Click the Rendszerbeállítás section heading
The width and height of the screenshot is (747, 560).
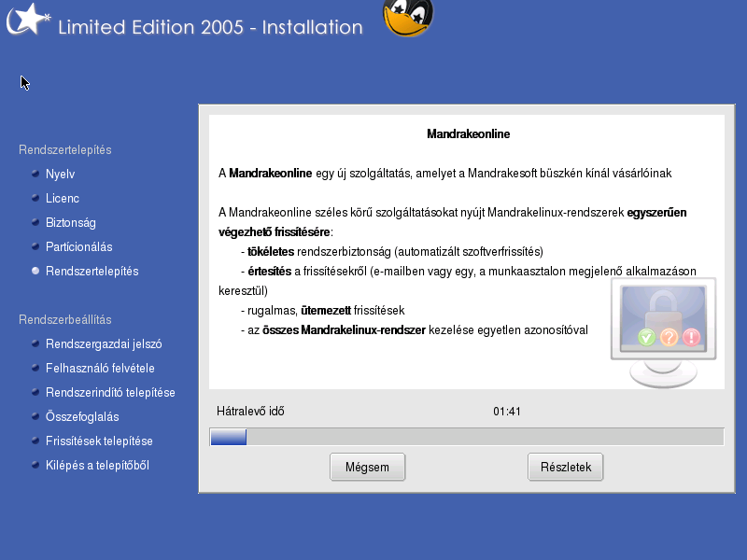point(64,319)
